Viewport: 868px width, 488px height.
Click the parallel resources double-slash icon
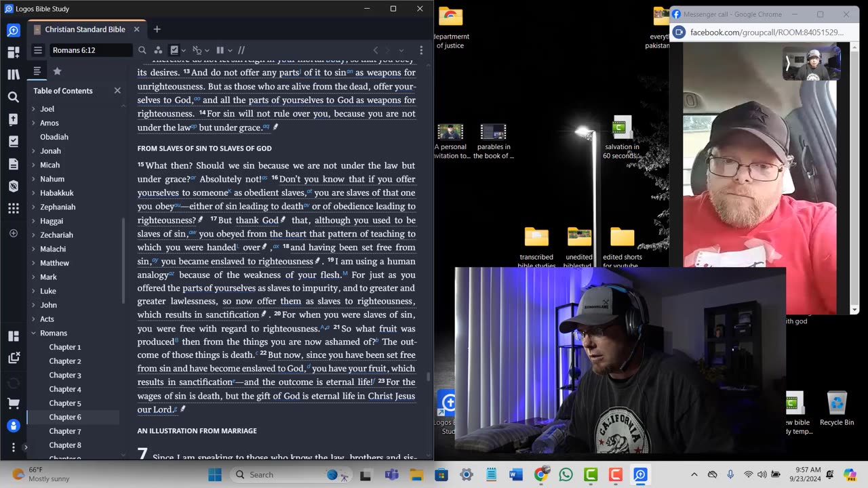(x=241, y=50)
